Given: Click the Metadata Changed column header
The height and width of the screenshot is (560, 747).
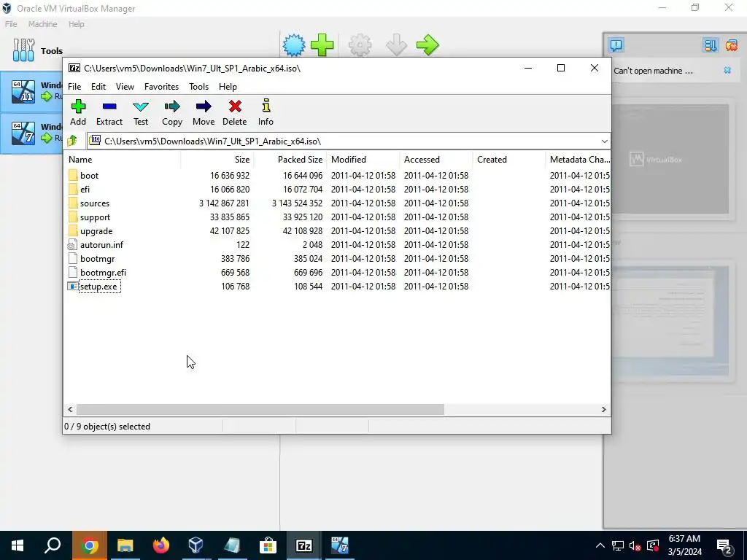Looking at the screenshot, I should [x=579, y=160].
